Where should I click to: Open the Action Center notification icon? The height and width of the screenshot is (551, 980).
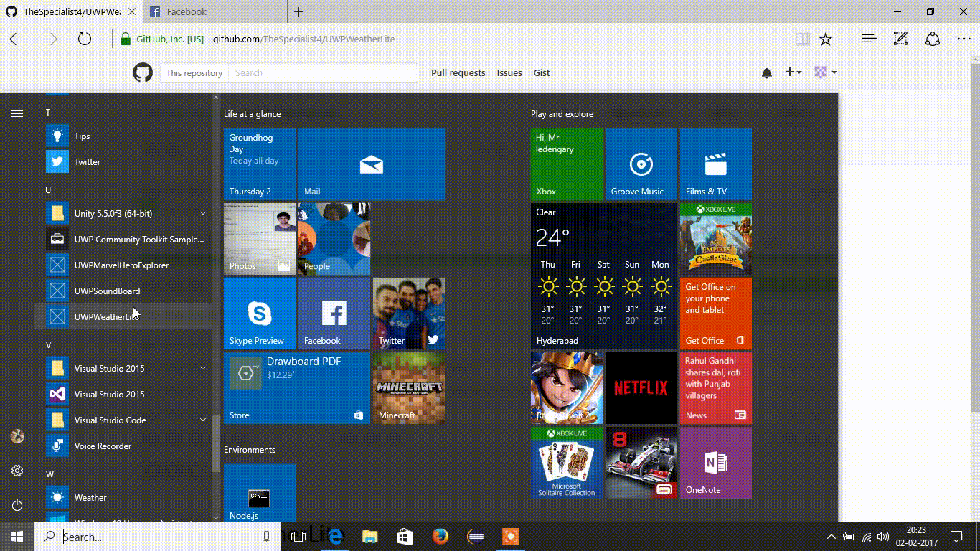(x=956, y=537)
